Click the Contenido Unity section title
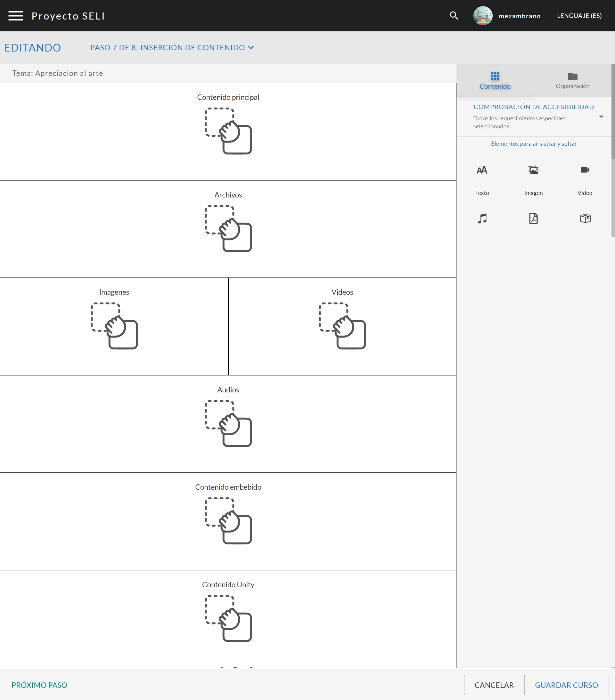This screenshot has width=615, height=700. pyautogui.click(x=228, y=584)
